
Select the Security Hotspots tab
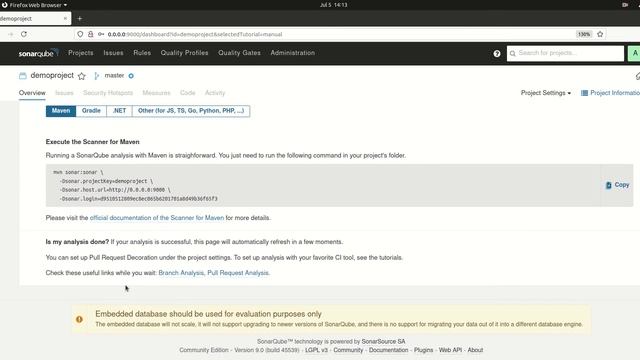(108, 93)
